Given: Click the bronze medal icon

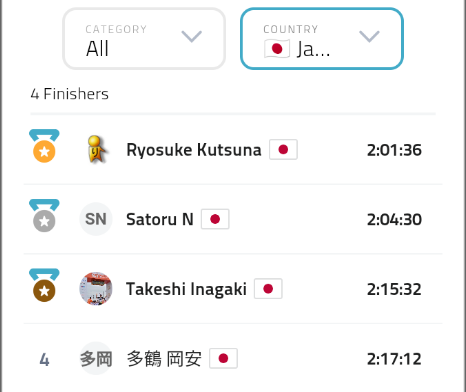Looking at the screenshot, I should [x=44, y=285].
